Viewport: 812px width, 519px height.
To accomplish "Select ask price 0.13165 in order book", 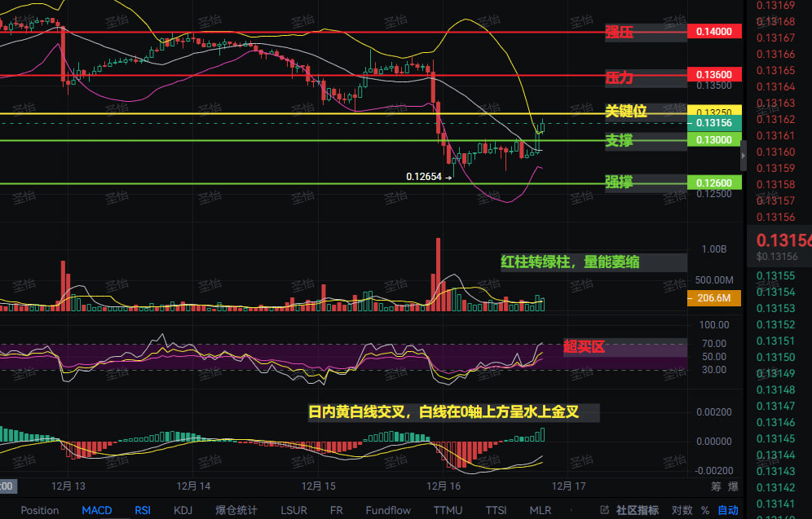I will point(776,70).
